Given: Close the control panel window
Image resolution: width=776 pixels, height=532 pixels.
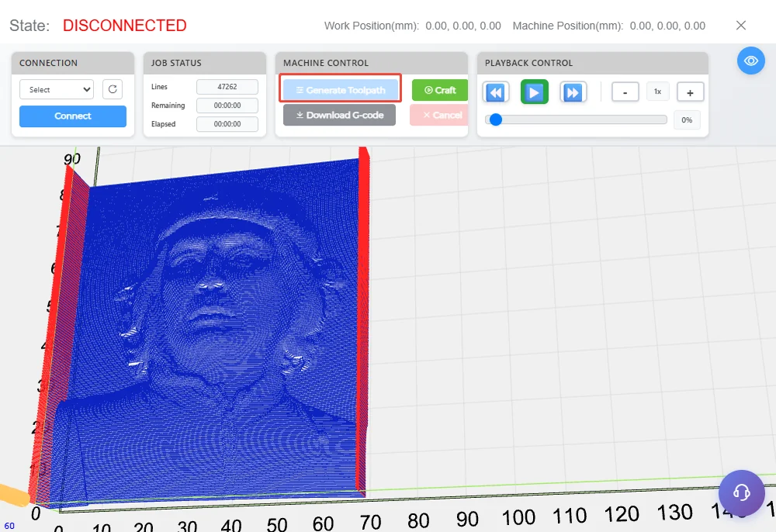Looking at the screenshot, I should coord(741,26).
